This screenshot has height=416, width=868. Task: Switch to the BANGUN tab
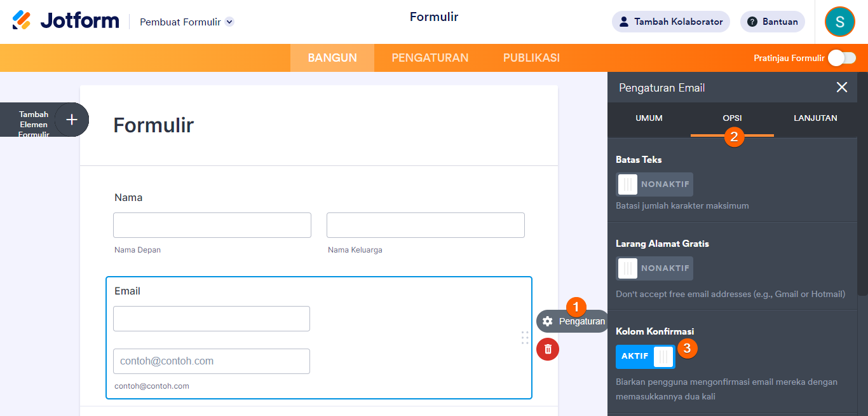pyautogui.click(x=332, y=58)
